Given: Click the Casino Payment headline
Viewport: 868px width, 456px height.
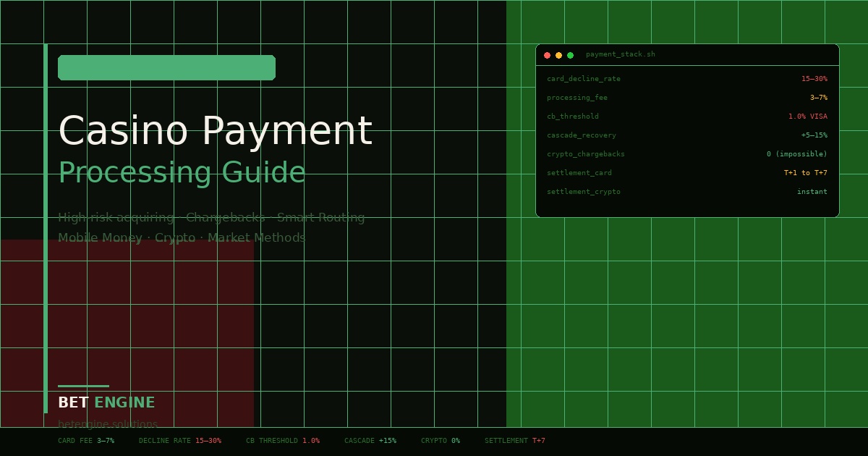Looking at the screenshot, I should click(215, 132).
